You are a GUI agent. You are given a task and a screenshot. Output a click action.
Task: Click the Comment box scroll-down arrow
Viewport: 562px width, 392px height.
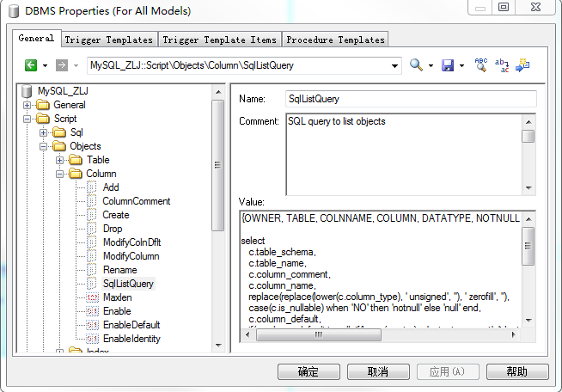528,188
